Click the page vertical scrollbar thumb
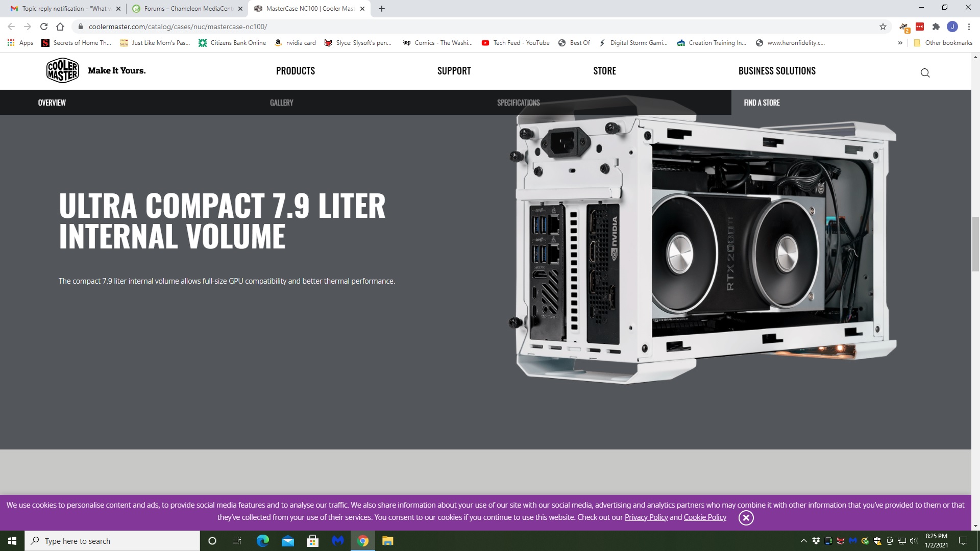Screen dimensions: 980x551 tap(975, 244)
